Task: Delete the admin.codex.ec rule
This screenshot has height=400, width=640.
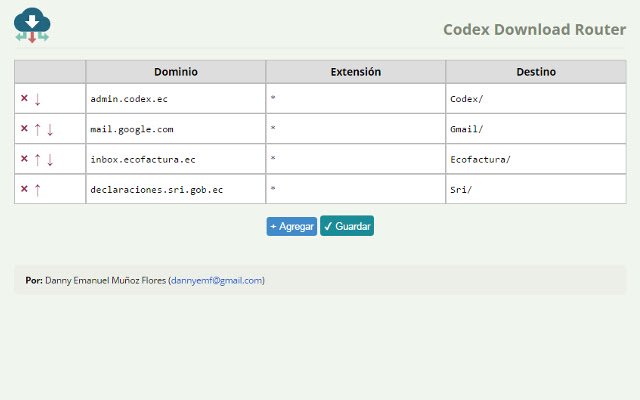Action: 24,98
